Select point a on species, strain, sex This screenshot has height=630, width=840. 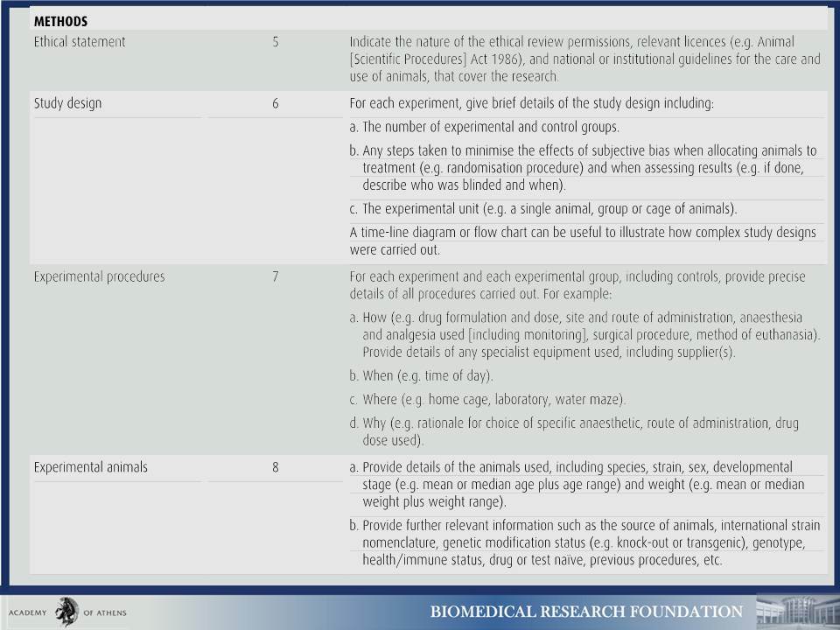[x=577, y=484]
